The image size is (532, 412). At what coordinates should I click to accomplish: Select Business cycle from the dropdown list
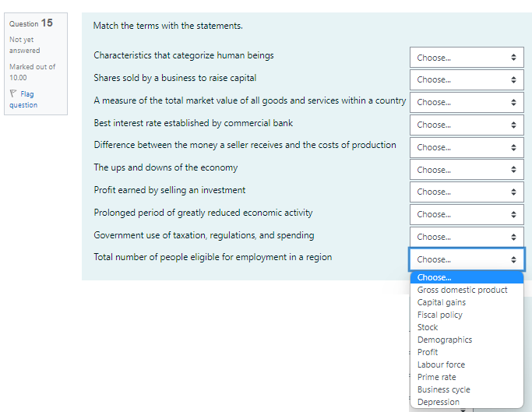pos(467,389)
